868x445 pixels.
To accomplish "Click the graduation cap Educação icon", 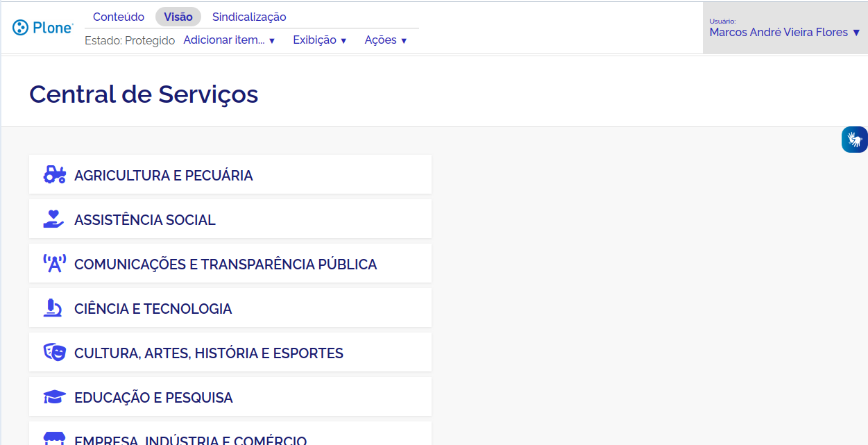I will click(54, 397).
